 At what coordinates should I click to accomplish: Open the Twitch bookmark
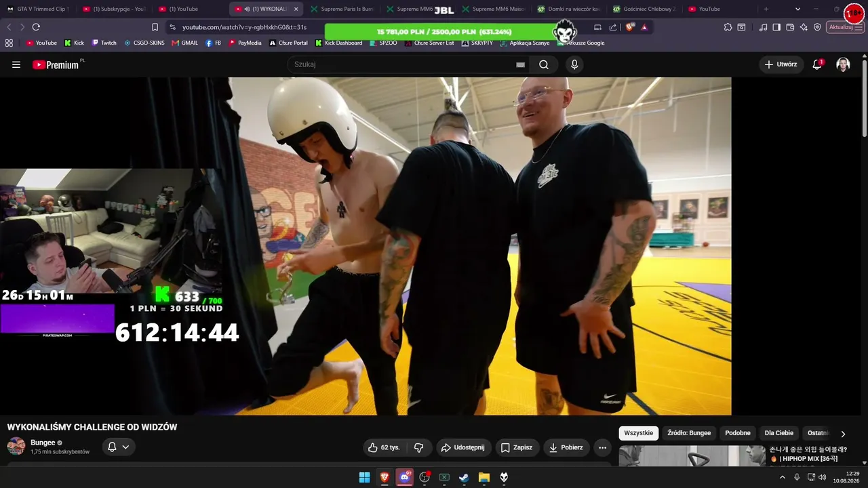pyautogui.click(x=104, y=43)
